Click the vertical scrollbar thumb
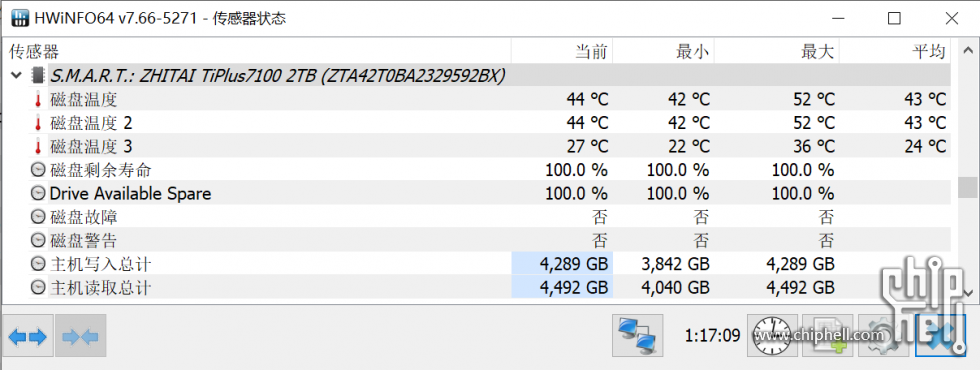 [x=968, y=188]
